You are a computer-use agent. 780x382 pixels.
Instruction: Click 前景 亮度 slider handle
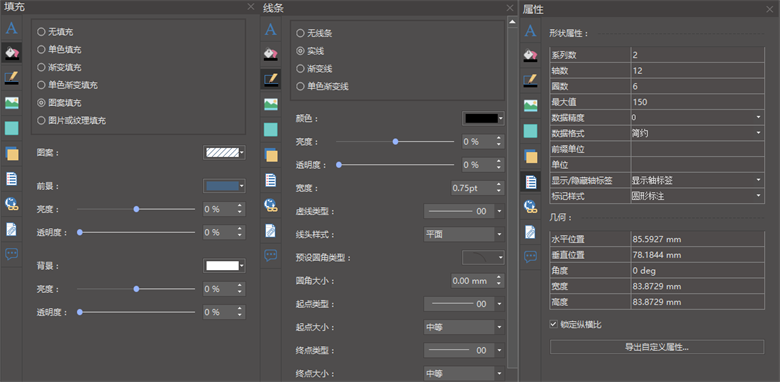(x=136, y=209)
